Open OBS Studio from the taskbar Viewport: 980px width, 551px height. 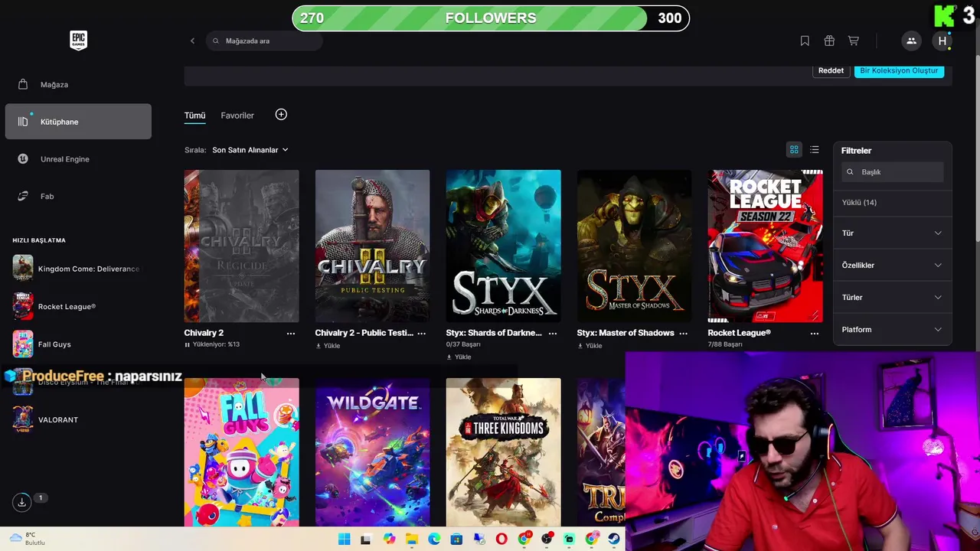pyautogui.click(x=547, y=539)
